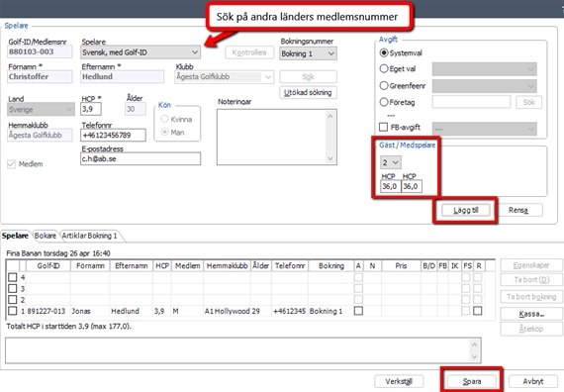564x392 pixels.
Task: Click the Utökad sökning button
Action: coord(308,92)
